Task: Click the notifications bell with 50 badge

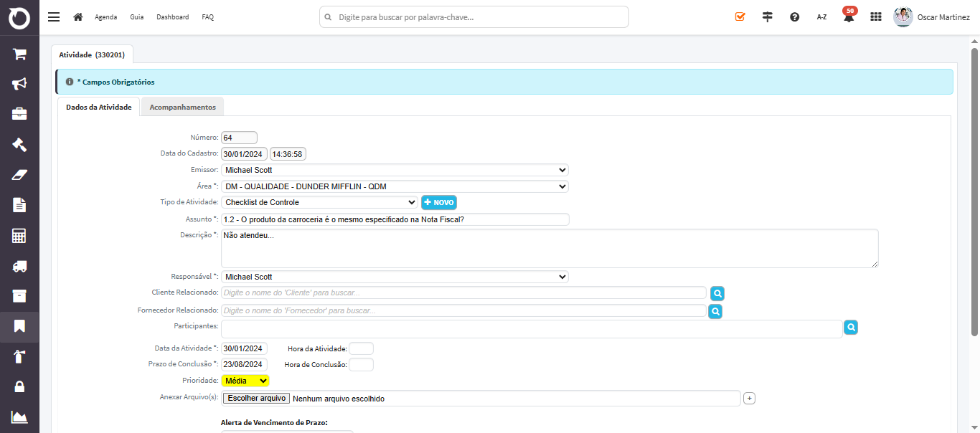Action: (849, 16)
